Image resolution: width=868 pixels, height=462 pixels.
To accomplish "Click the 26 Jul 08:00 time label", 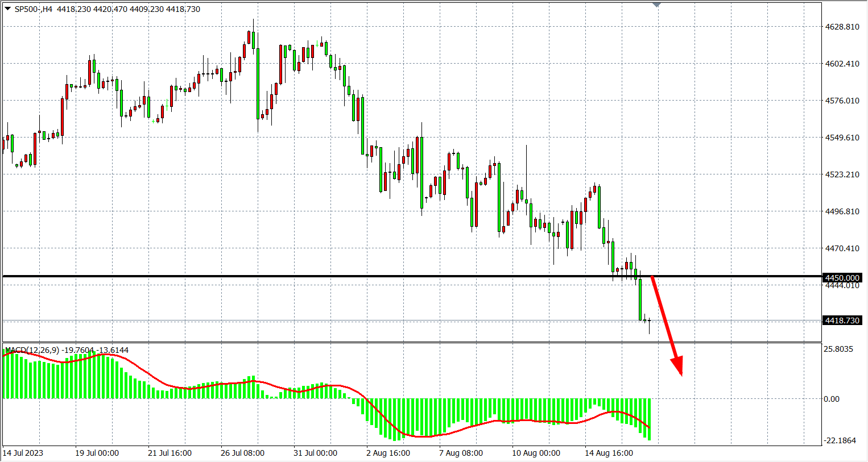I will click(242, 453).
